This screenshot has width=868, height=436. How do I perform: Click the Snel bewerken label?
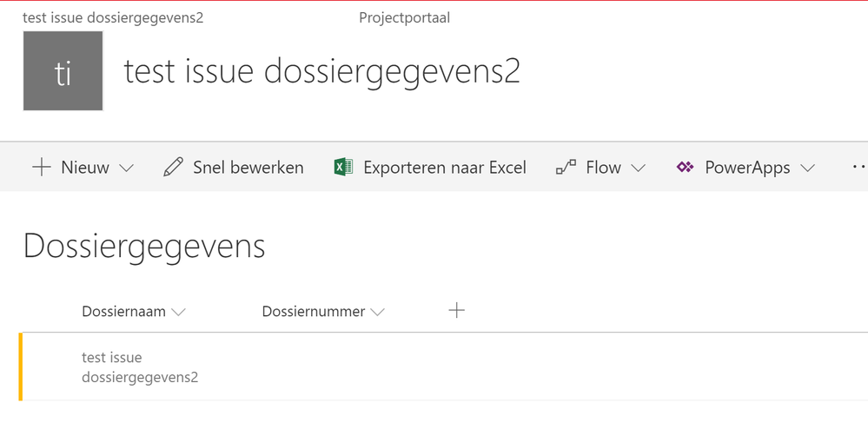248,168
